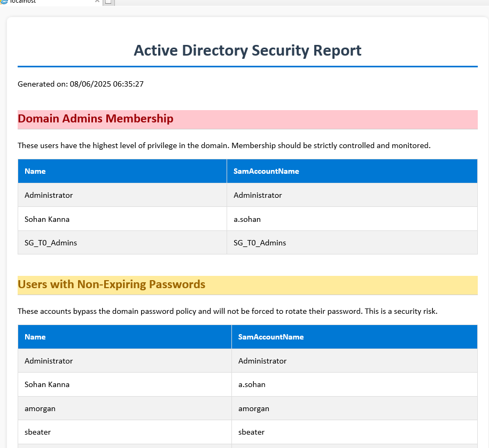This screenshot has width=489, height=448.
Task: Click SamAccountName header in Domain Admins table
Action: 266,171
